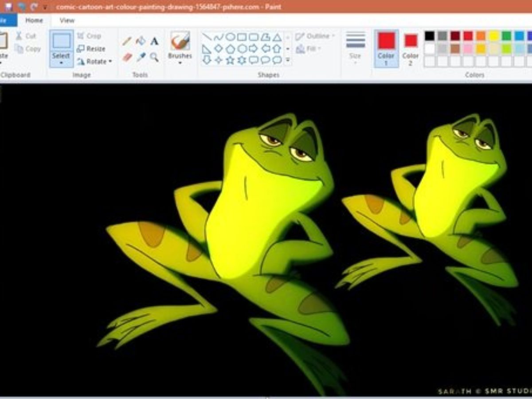Choose the Five-point star shape
This screenshot has height=399, width=532.
pos(230,60)
